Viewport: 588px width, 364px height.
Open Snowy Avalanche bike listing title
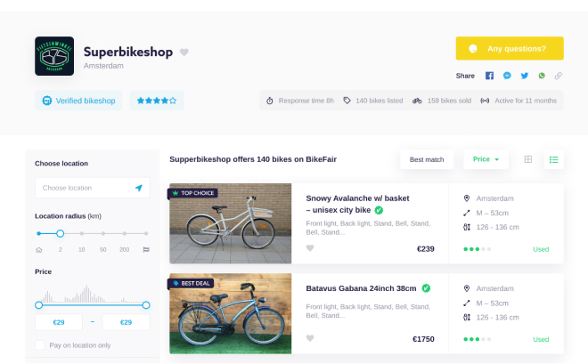356,204
